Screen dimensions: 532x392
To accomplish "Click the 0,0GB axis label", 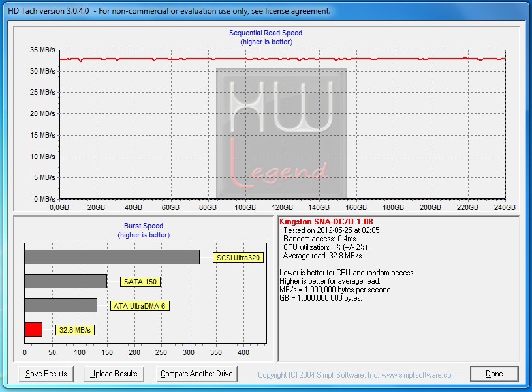I will click(x=59, y=207).
